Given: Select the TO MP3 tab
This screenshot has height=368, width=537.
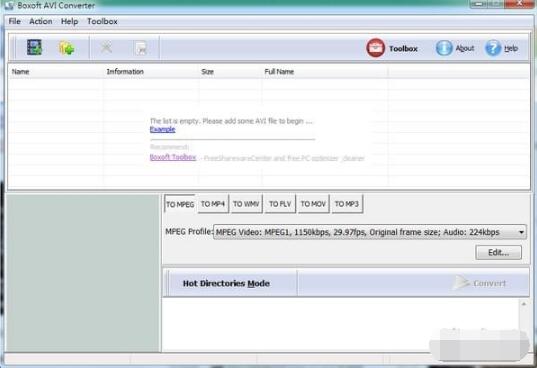Looking at the screenshot, I should [x=347, y=204].
